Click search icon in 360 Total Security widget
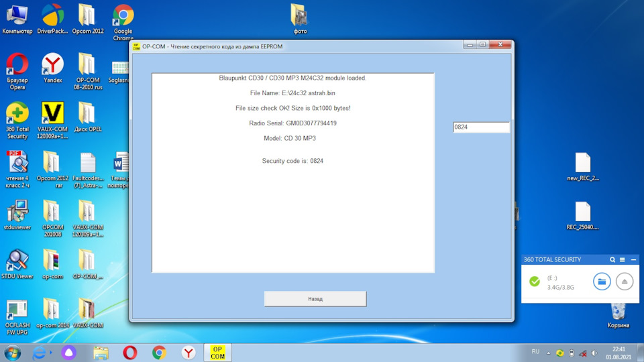This screenshot has width=644, height=362. click(612, 259)
